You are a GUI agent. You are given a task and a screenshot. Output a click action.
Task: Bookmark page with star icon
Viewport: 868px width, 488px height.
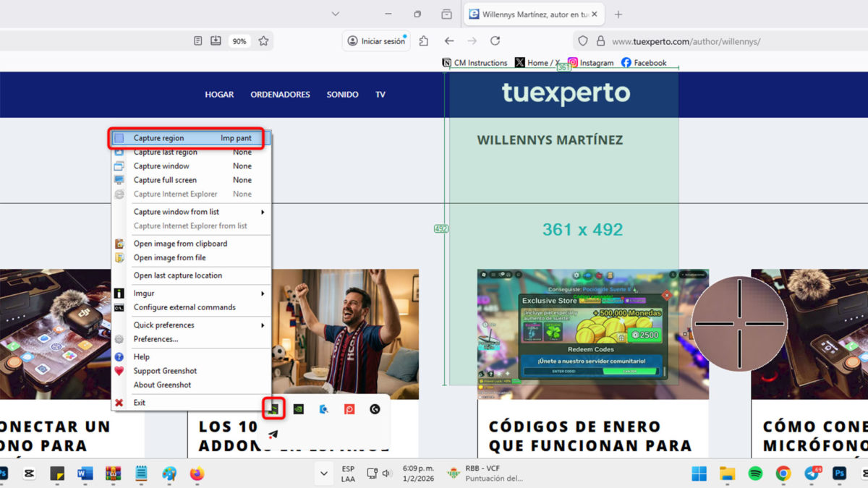tap(264, 41)
